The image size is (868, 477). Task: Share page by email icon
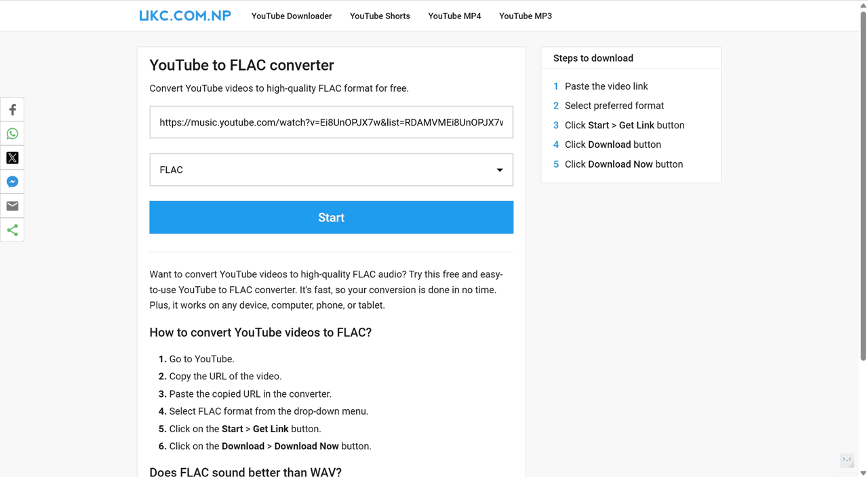(x=12, y=206)
